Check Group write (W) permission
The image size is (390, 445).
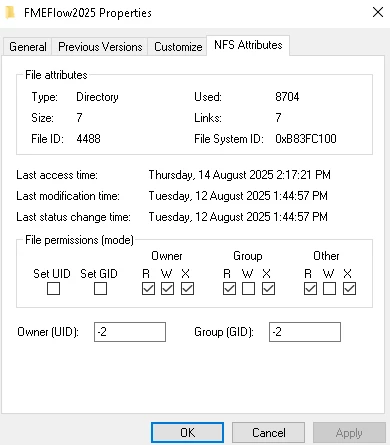pyautogui.click(x=248, y=289)
